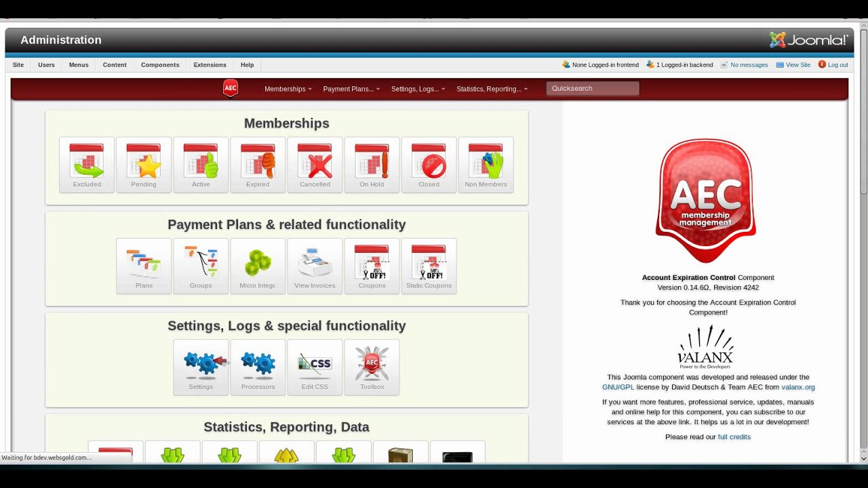Screen dimensions: 868x488
Task: Click the Settings, Logs & special functionality heading
Action: (287, 326)
